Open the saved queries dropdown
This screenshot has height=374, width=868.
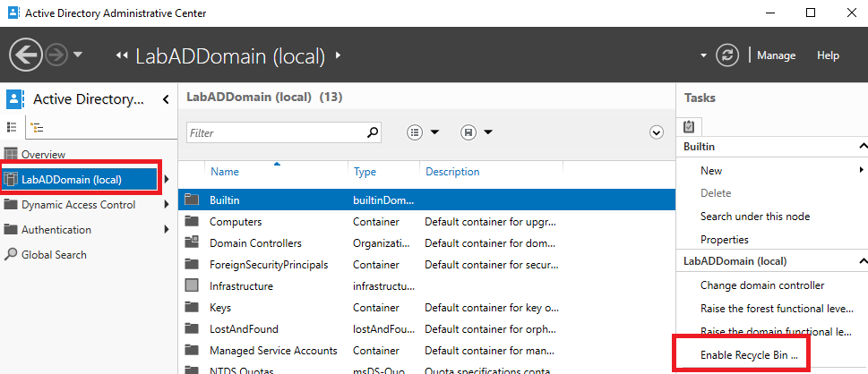(x=477, y=132)
